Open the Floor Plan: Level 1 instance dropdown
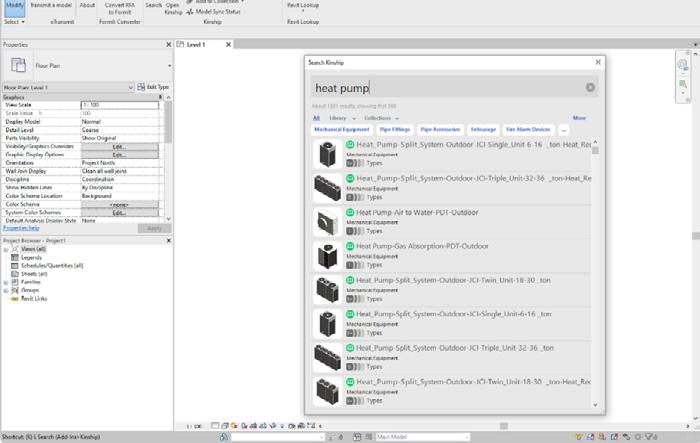The image size is (700, 443). tap(130, 88)
